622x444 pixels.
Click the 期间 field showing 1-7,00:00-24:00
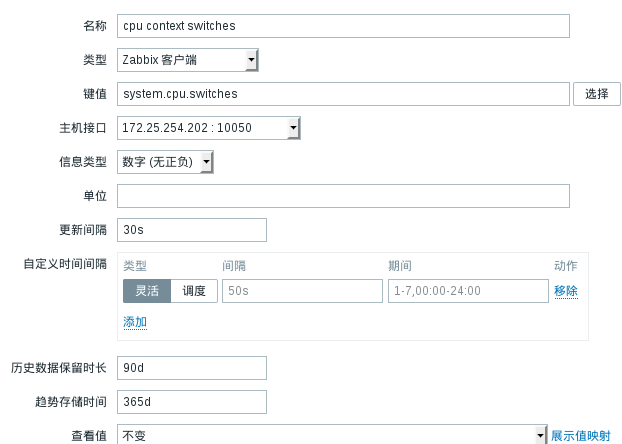click(468, 291)
